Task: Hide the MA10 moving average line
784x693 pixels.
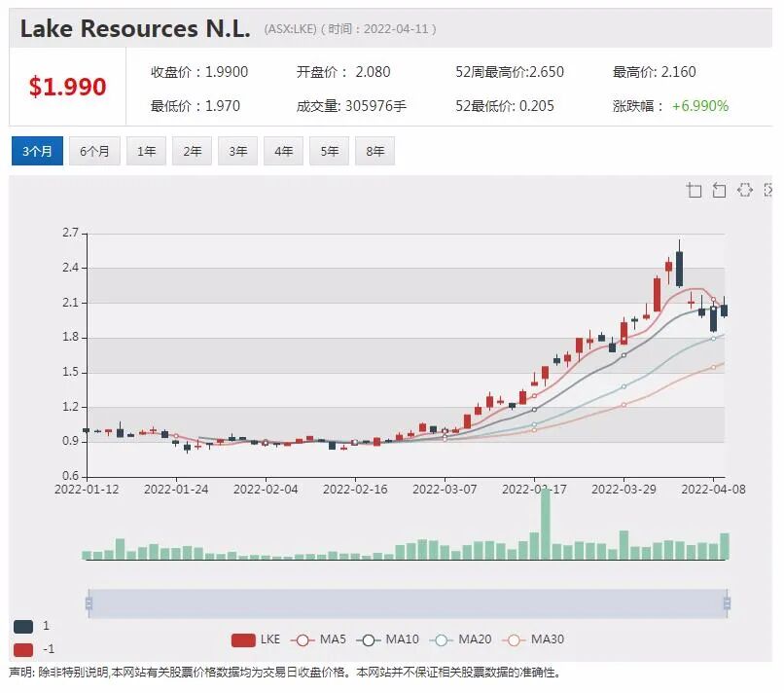Action: click(x=387, y=640)
